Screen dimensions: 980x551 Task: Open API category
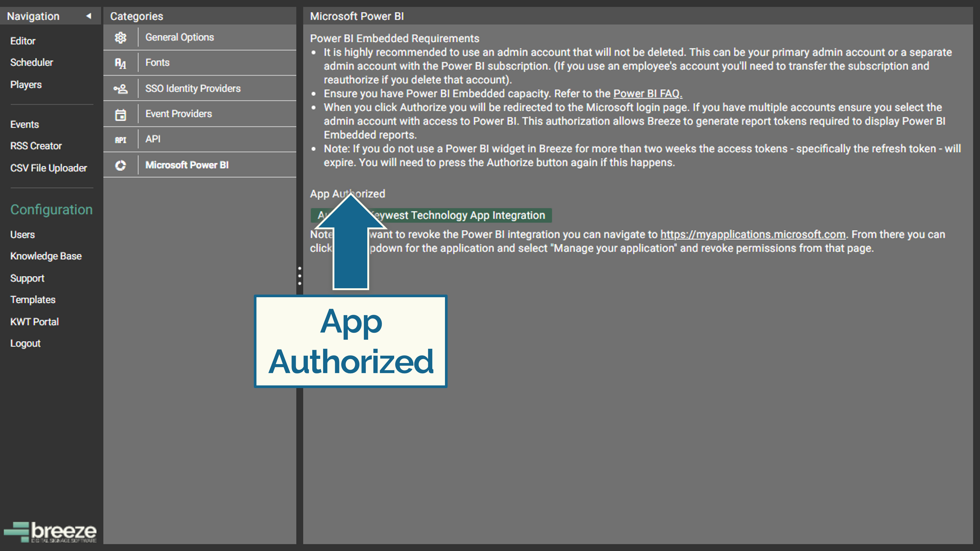coord(199,139)
